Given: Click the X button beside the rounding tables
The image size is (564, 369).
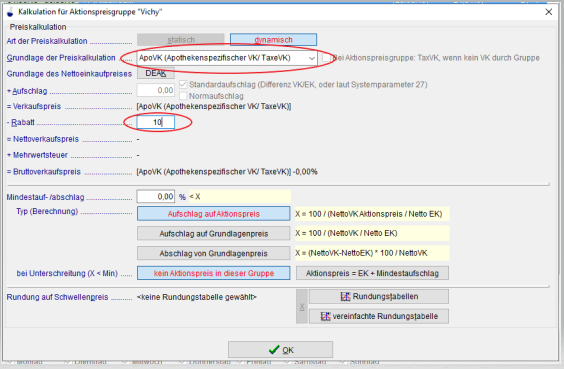Looking at the screenshot, I should pyautogui.click(x=302, y=306).
